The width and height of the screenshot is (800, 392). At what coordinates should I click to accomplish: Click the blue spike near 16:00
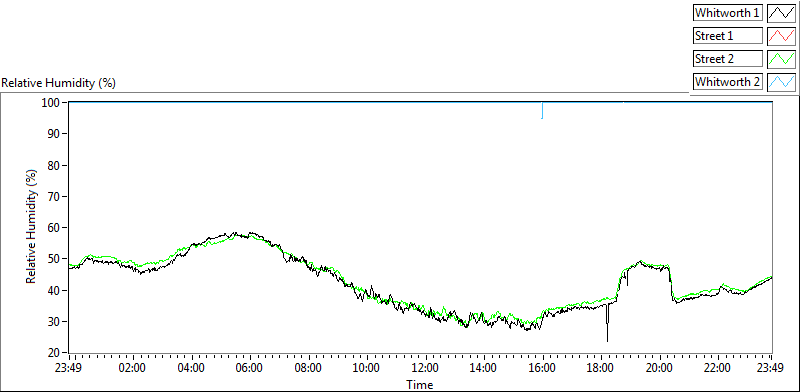(542, 111)
